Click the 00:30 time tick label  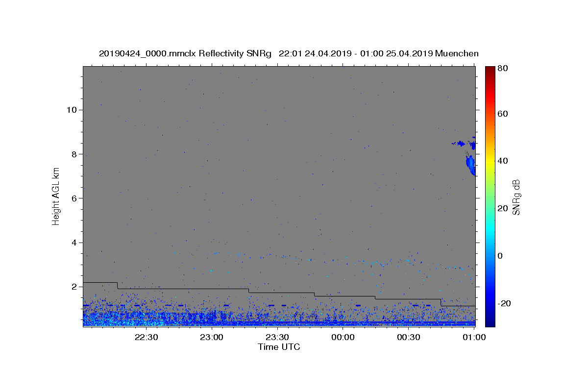click(409, 338)
